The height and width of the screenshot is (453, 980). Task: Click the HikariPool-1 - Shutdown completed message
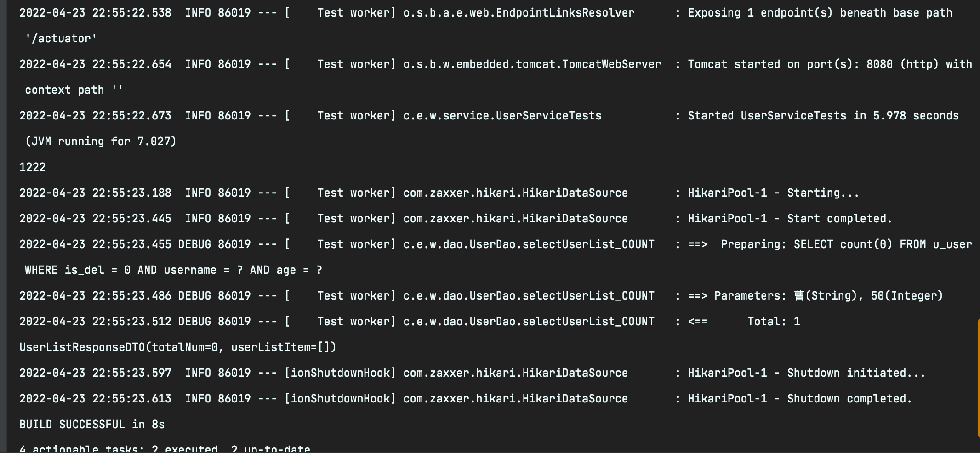pyautogui.click(x=800, y=398)
